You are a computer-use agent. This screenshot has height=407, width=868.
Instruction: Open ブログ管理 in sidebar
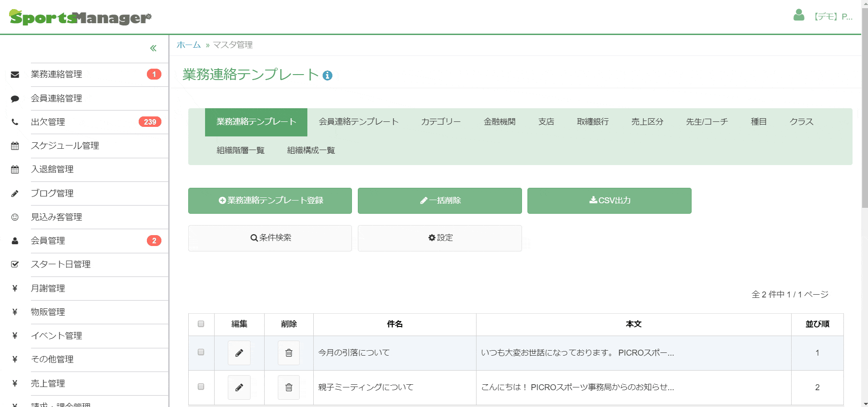[52, 193]
